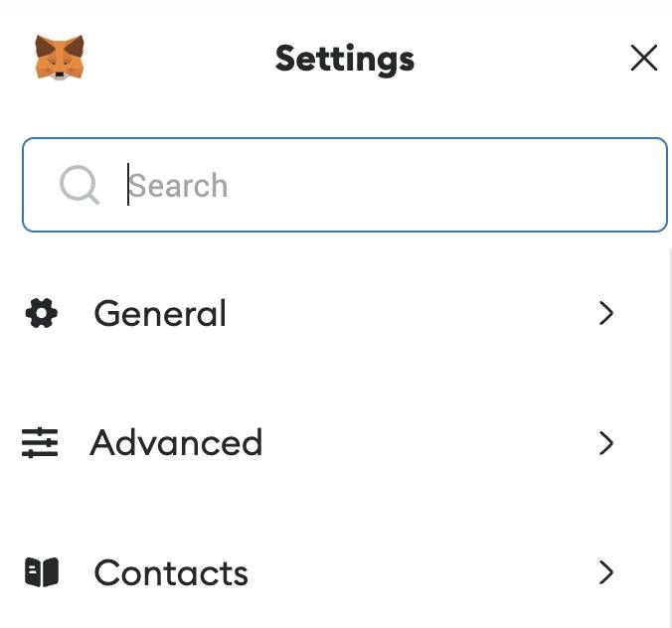
Task: Click the Contacts address book icon
Action: tap(42, 572)
